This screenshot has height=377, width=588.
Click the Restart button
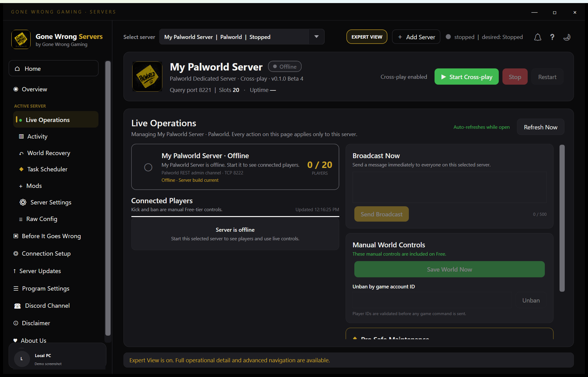(x=547, y=77)
